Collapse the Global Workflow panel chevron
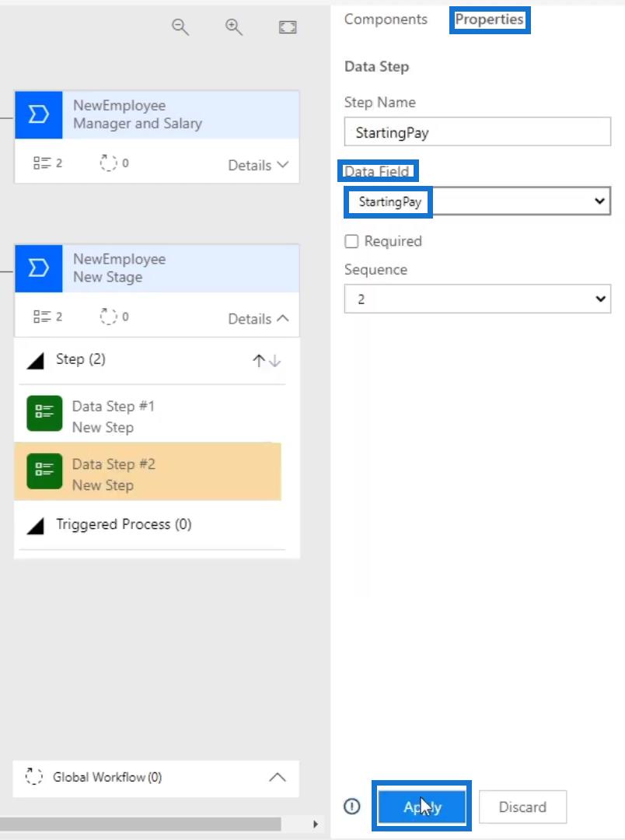Image resolution: width=625 pixels, height=840 pixels. point(277,777)
